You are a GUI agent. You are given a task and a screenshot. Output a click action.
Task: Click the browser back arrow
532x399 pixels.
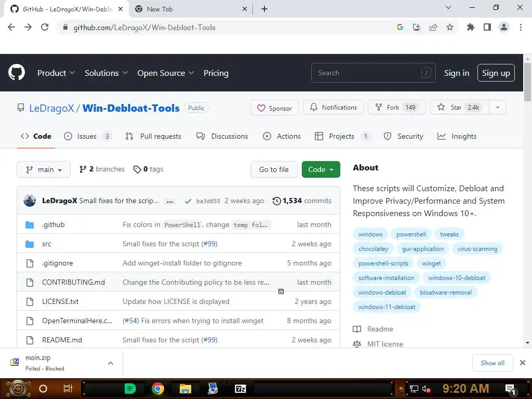tap(11, 27)
